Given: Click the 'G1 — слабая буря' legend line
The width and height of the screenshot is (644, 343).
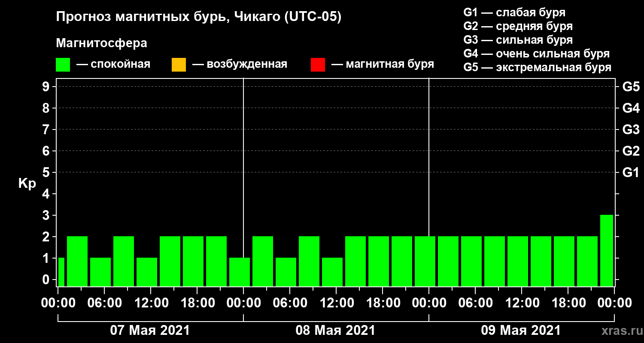Looking at the screenshot, I should coord(514,12).
